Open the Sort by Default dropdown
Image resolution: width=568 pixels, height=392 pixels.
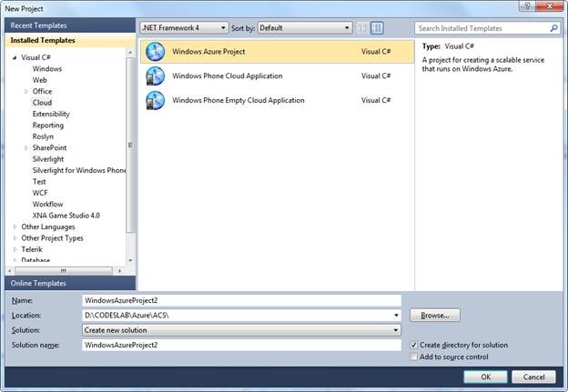click(x=295, y=28)
